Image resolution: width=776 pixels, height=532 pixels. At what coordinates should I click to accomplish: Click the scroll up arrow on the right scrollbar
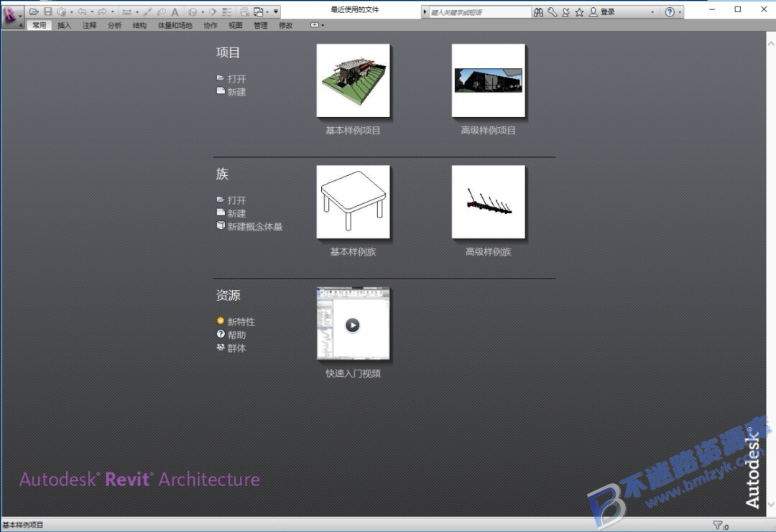click(770, 44)
